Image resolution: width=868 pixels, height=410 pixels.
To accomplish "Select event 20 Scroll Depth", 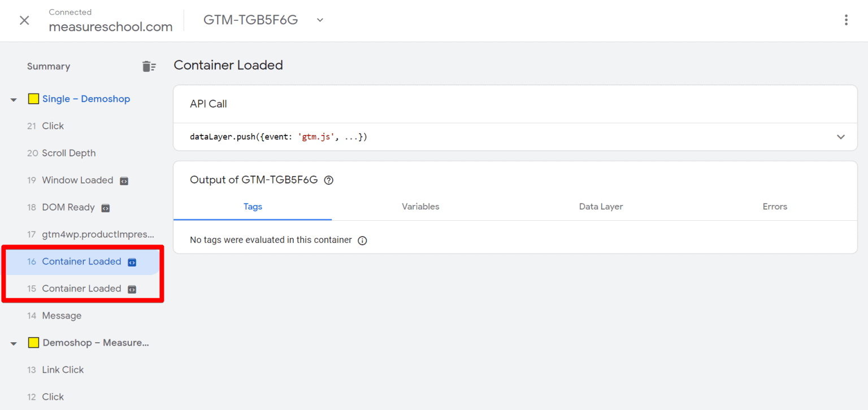I will click(68, 153).
